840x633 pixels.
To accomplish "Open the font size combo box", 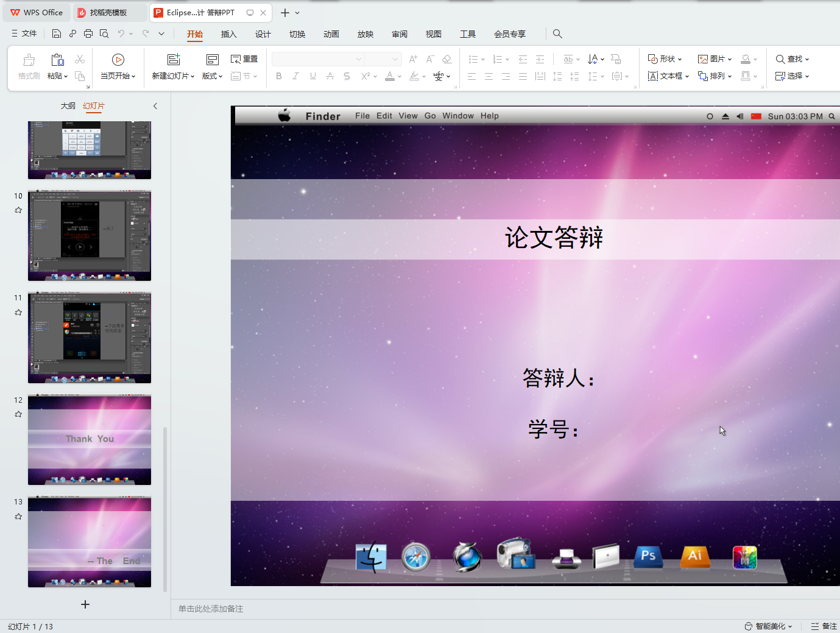I will (x=383, y=59).
